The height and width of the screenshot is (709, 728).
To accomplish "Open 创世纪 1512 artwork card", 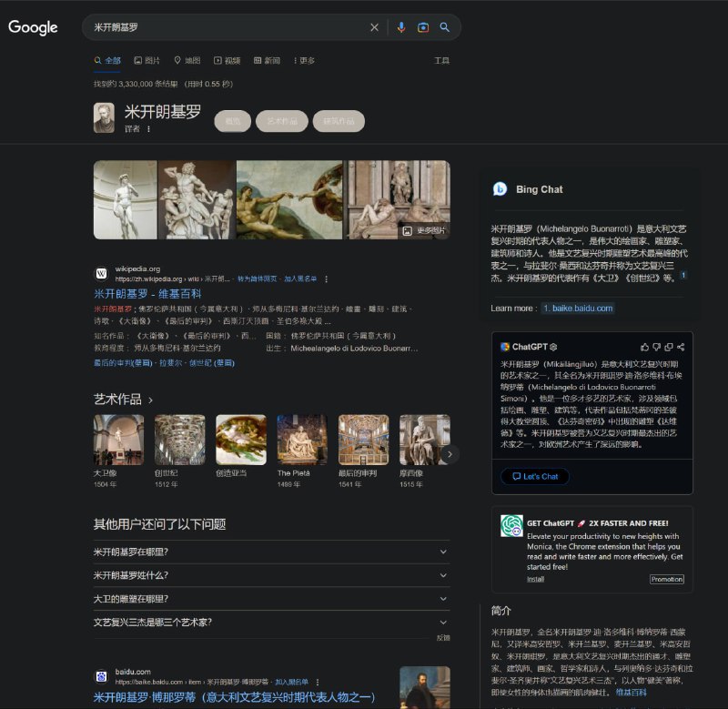I will [179, 451].
